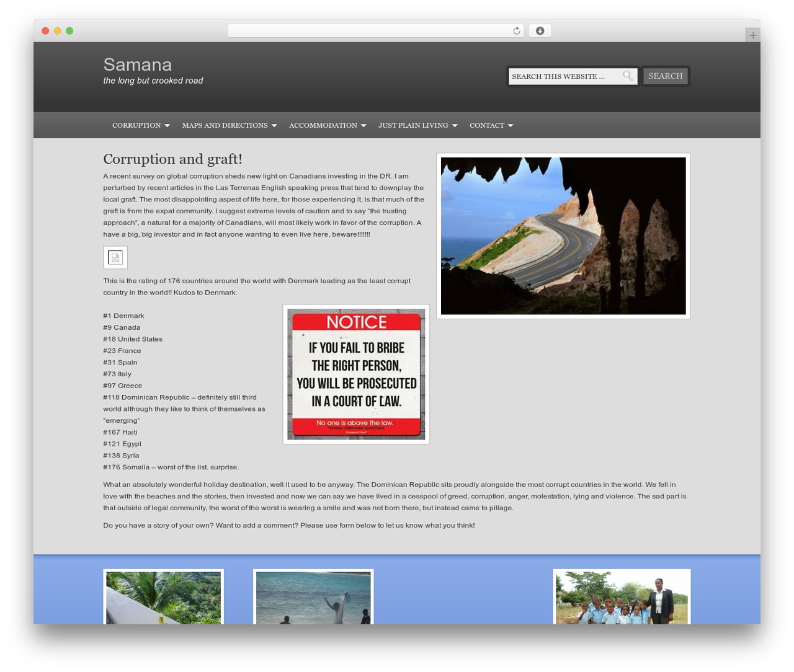Click the browser address bar
This screenshot has height=672, width=794.
tap(375, 31)
